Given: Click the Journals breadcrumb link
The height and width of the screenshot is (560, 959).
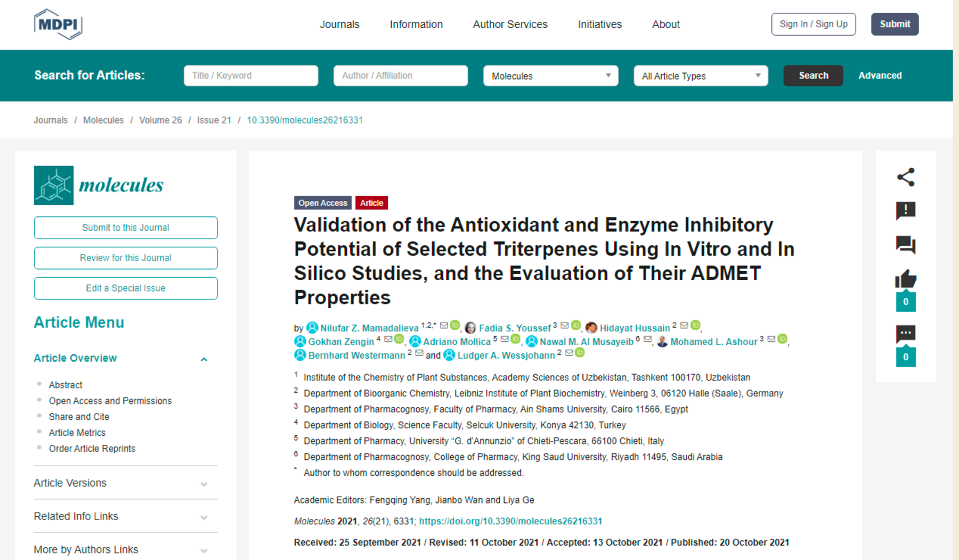Looking at the screenshot, I should (51, 120).
